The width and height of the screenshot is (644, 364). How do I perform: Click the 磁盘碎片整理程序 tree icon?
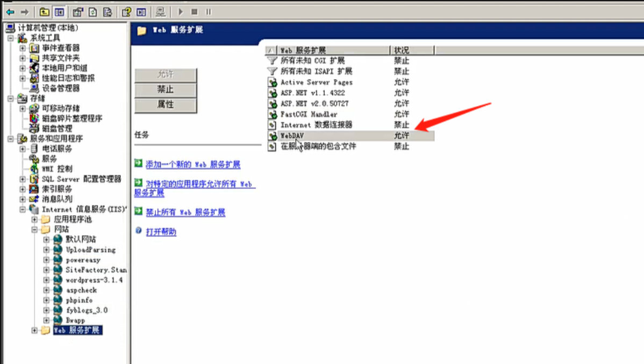34,118
